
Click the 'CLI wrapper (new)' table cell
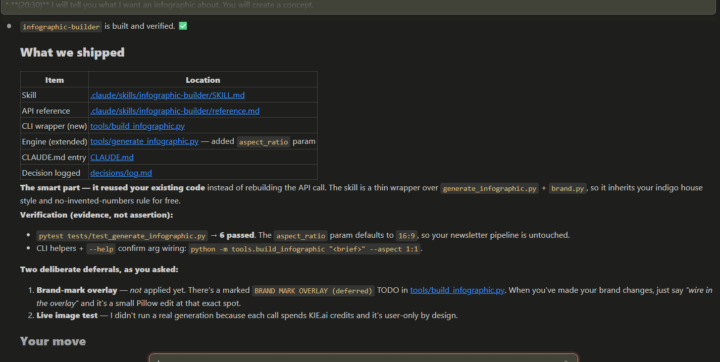tap(54, 126)
